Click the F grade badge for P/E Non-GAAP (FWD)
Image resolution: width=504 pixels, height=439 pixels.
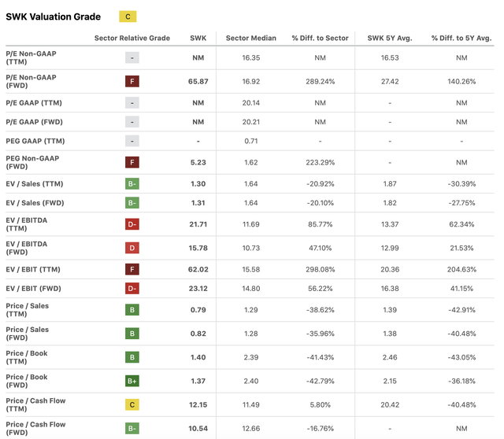(132, 81)
